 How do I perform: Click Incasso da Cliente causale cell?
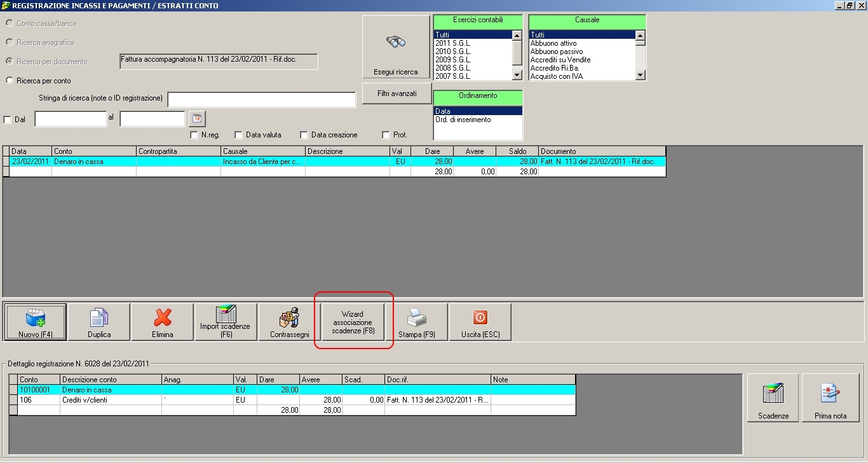pyautogui.click(x=263, y=162)
